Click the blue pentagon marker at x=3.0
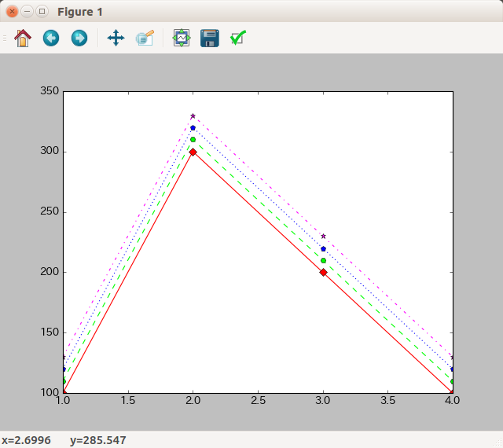The height and width of the screenshot is (448, 503). [x=323, y=248]
